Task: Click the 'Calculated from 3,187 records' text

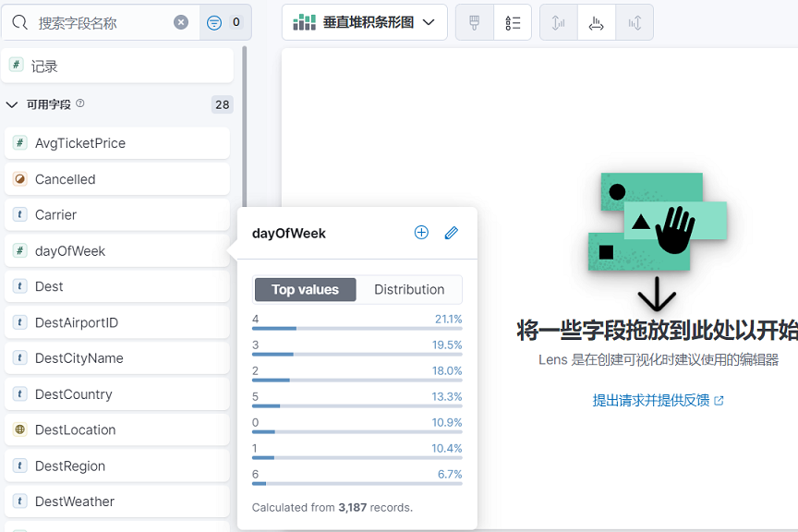Action: 332,508
